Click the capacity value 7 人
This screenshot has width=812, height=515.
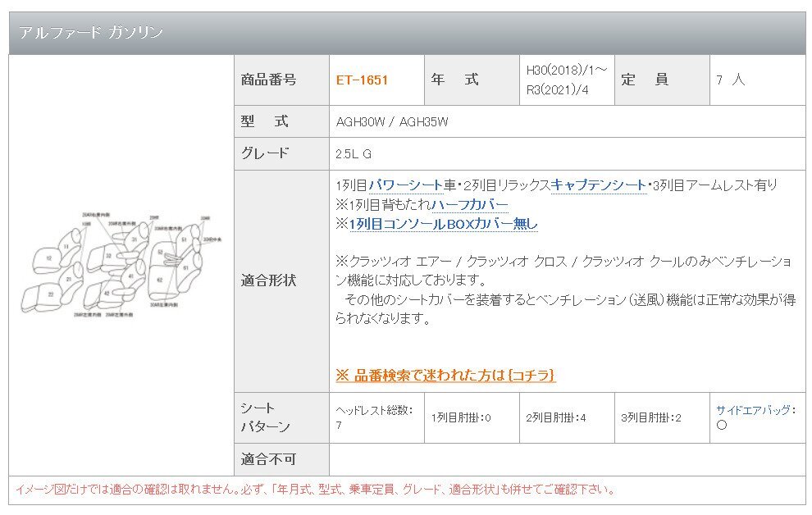730,80
